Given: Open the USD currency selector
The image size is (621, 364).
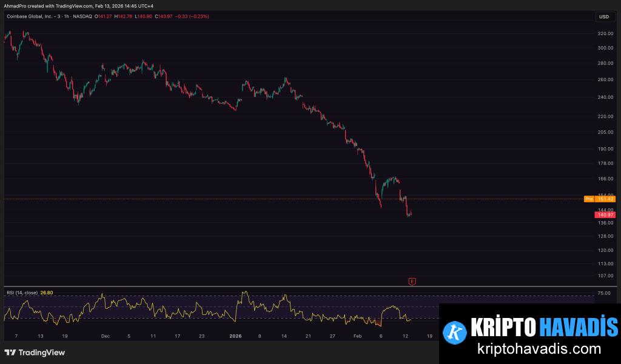Looking at the screenshot, I should click(x=603, y=16).
